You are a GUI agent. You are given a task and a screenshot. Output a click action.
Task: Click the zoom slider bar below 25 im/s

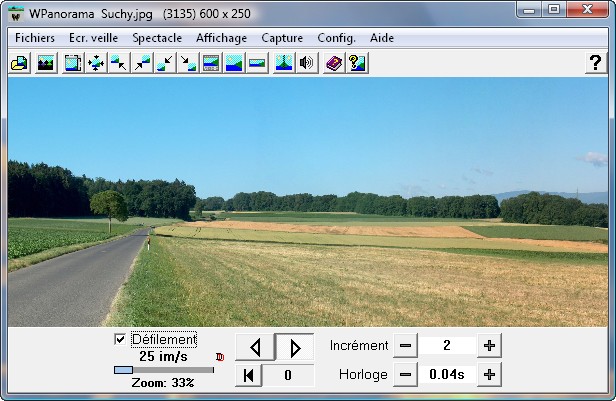164,370
